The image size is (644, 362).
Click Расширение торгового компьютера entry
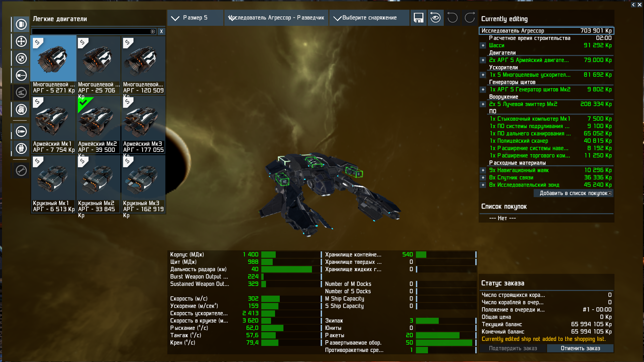(550, 156)
